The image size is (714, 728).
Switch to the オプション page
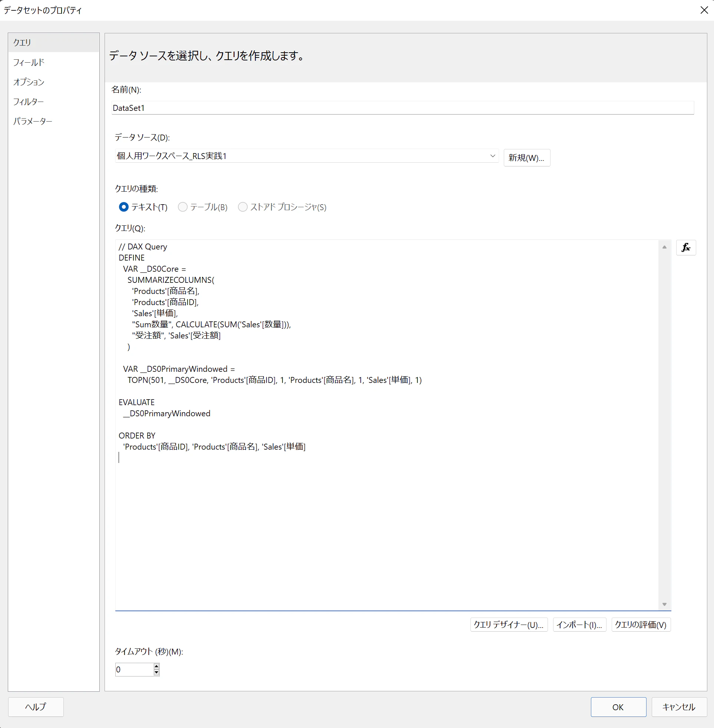29,82
